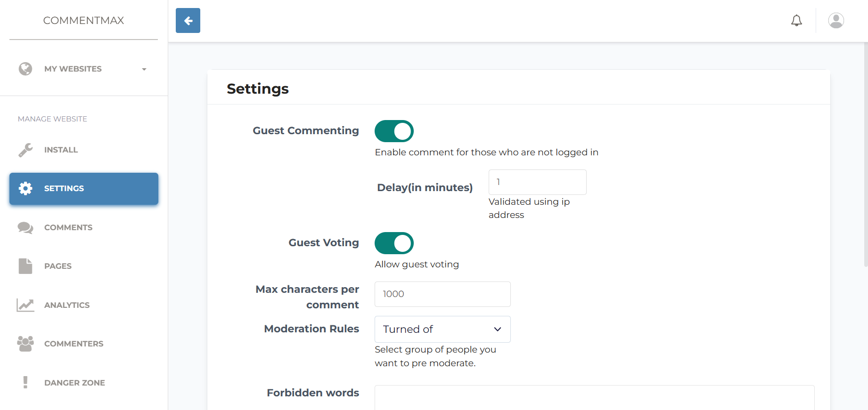This screenshot has width=868, height=410.
Task: Click the 'Delay(in minutes)' label
Action: (425, 187)
